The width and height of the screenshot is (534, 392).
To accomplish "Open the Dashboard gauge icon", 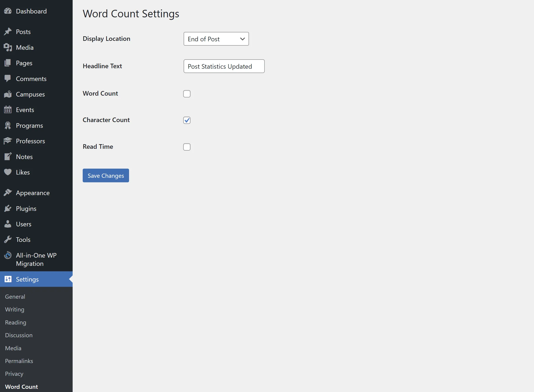I will tap(8, 11).
